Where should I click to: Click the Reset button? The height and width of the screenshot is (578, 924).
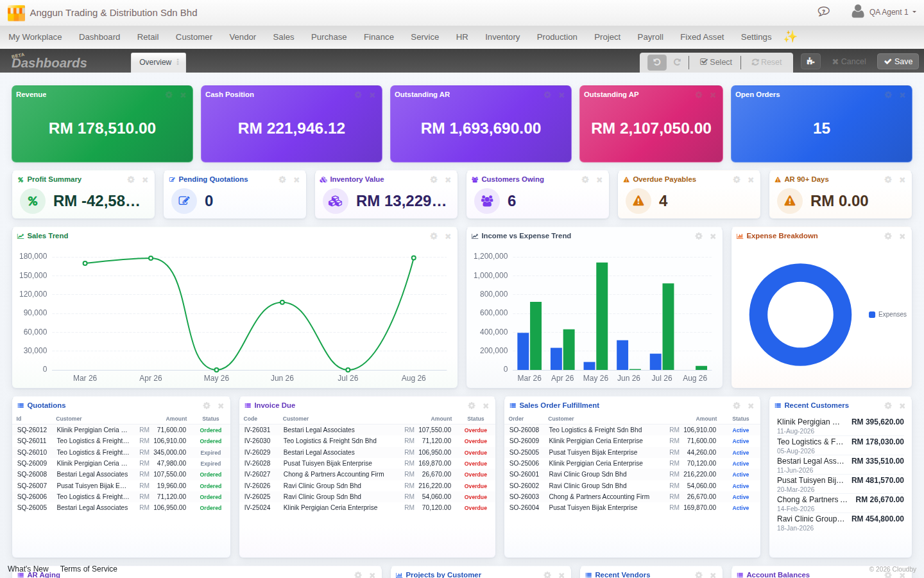coord(767,62)
